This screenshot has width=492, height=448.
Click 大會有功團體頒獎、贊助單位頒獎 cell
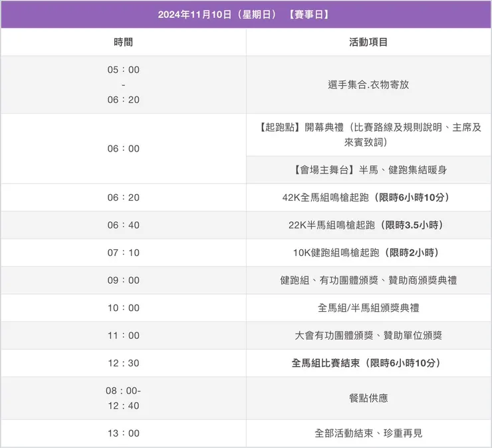coord(368,336)
